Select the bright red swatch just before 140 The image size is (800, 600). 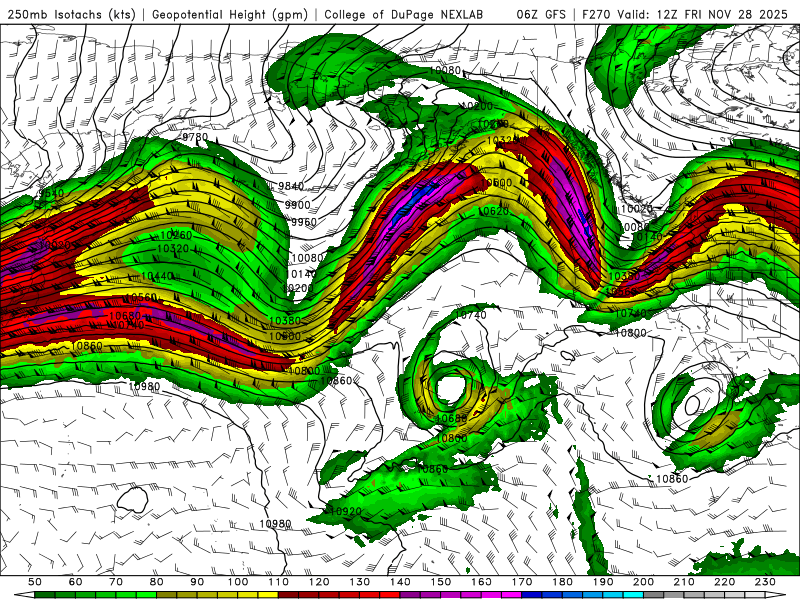[x=390, y=595]
